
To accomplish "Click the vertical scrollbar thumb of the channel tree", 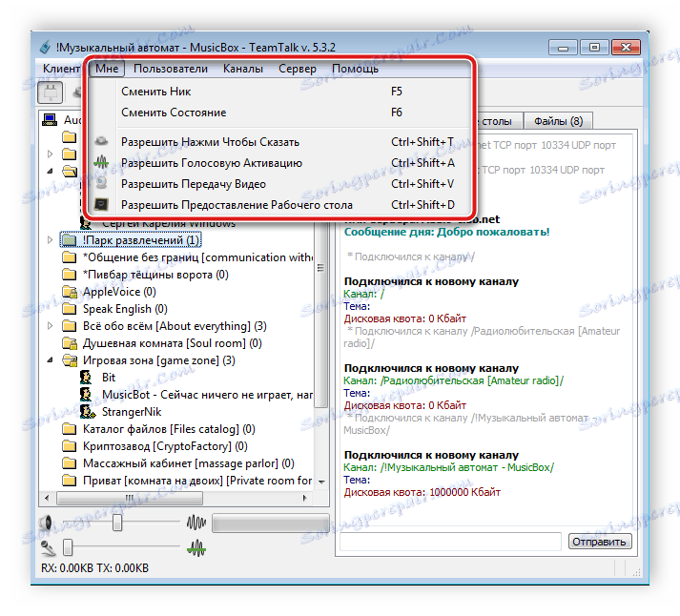I will (320, 317).
